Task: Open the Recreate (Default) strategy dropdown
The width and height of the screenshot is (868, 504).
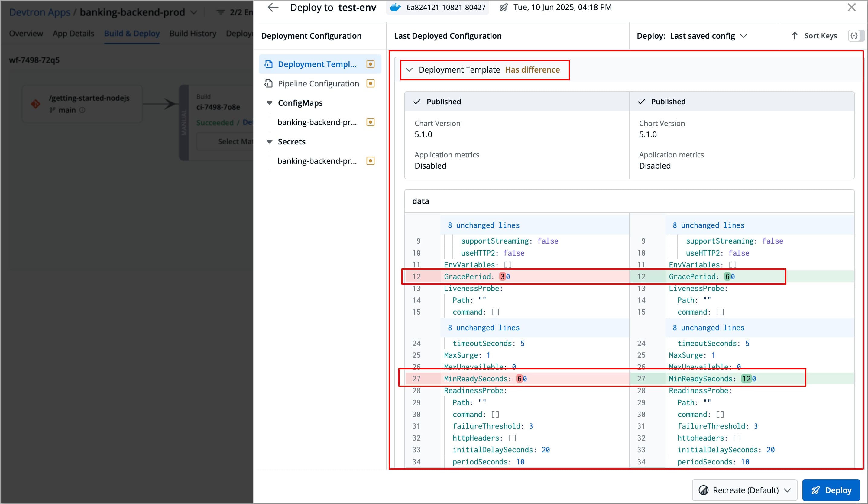Action: click(744, 490)
